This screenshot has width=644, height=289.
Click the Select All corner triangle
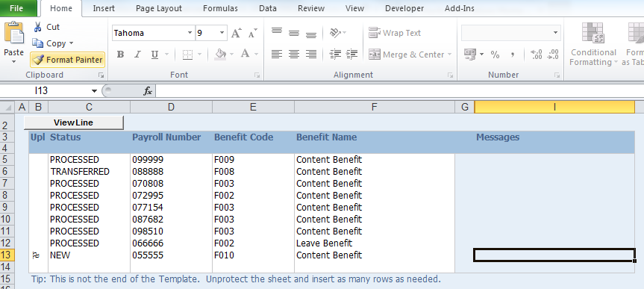tap(7, 108)
